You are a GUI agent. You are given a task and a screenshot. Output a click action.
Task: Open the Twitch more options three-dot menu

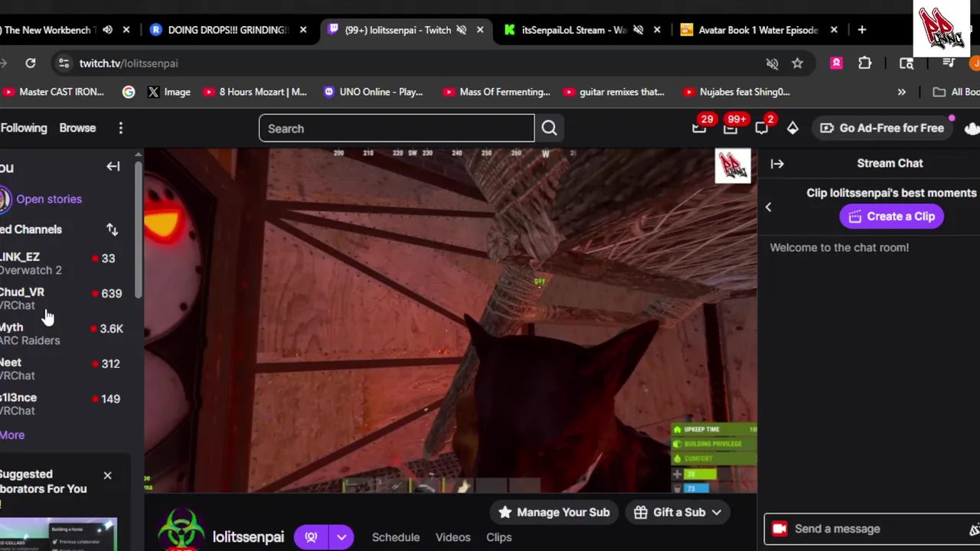(x=120, y=129)
